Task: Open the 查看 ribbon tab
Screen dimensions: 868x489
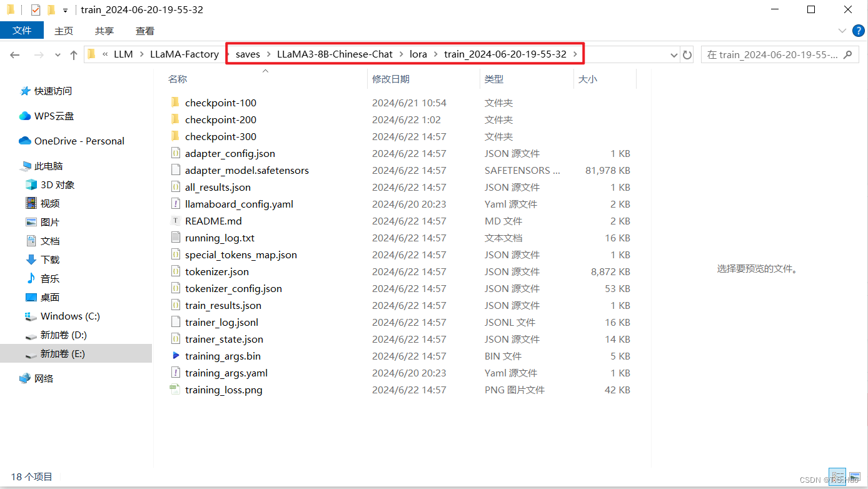Action: tap(145, 31)
